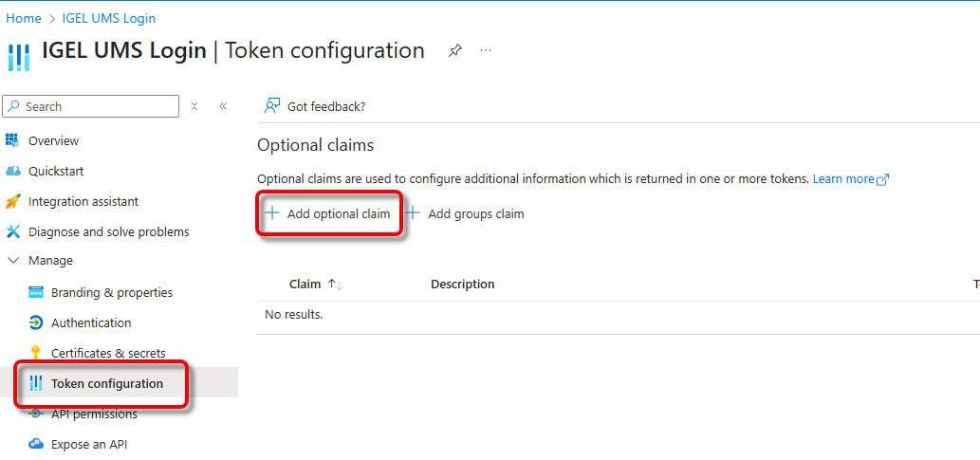Image resolution: width=980 pixels, height=460 pixels.
Task: Select API permissions in sidebar
Action: tap(94, 414)
